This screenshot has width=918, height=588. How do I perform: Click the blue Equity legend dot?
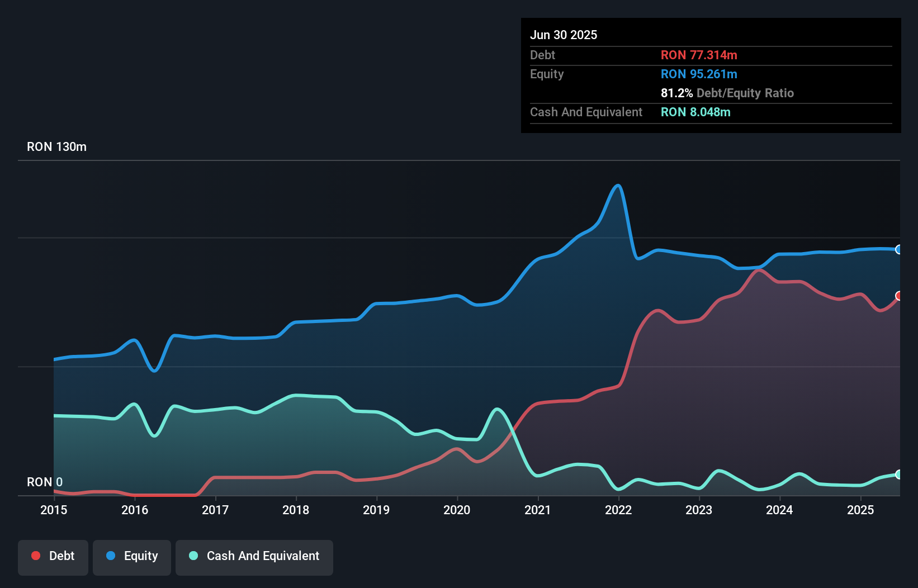pyautogui.click(x=111, y=556)
